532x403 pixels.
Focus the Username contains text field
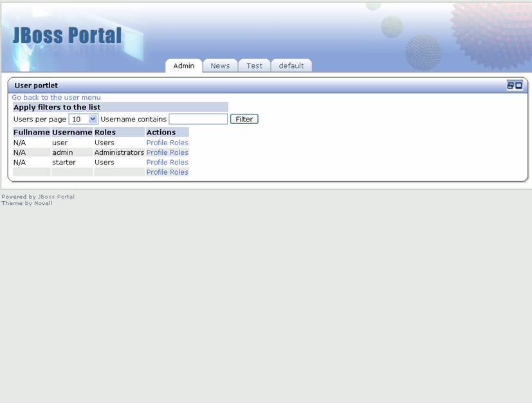click(198, 119)
